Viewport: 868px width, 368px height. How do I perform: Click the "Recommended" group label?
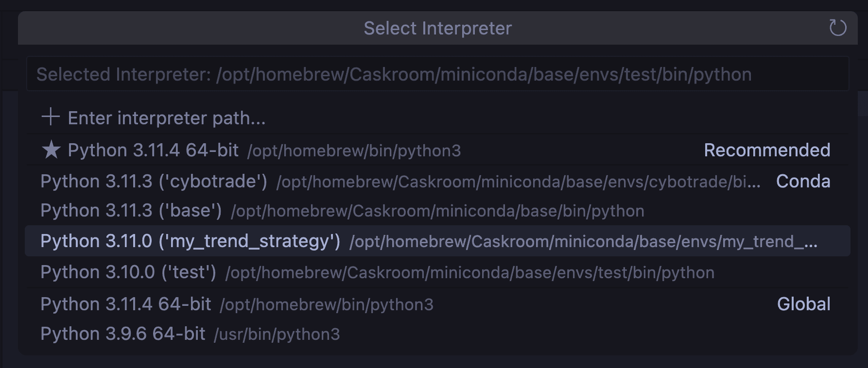click(x=766, y=151)
